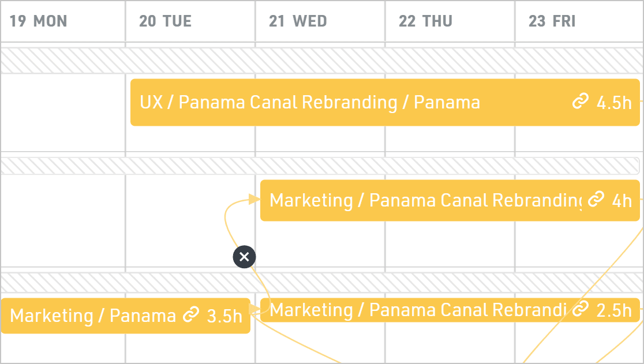644x364 pixels.
Task: Click link icon on UX Panama task
Action: click(579, 103)
